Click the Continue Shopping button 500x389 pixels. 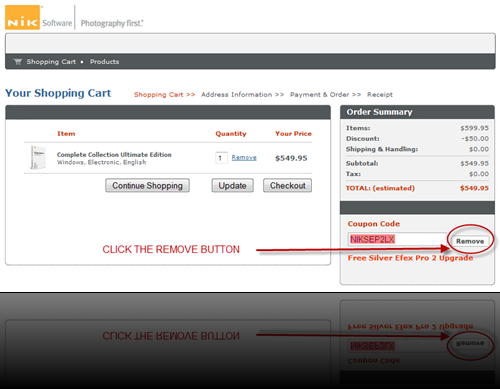[x=147, y=186]
